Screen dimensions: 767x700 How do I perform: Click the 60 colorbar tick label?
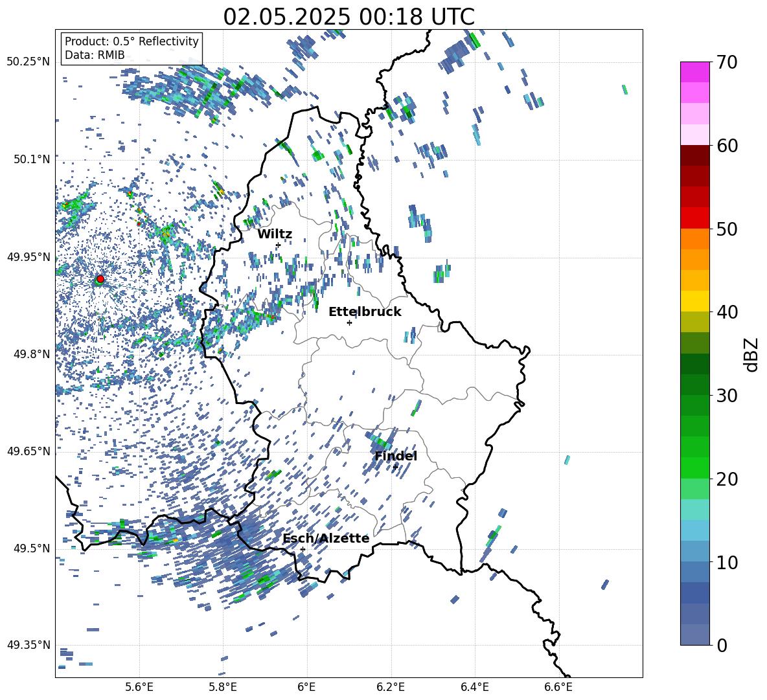[727, 146]
